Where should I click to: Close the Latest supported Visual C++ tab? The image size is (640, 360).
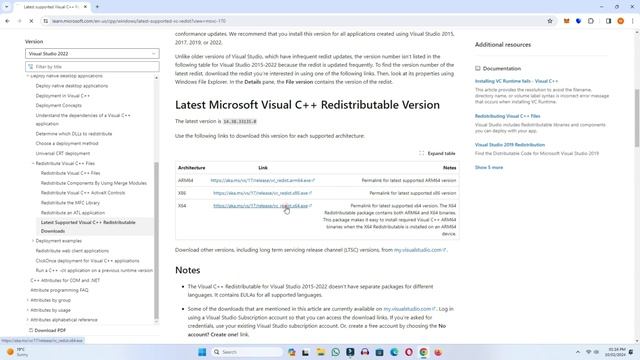(x=85, y=7)
